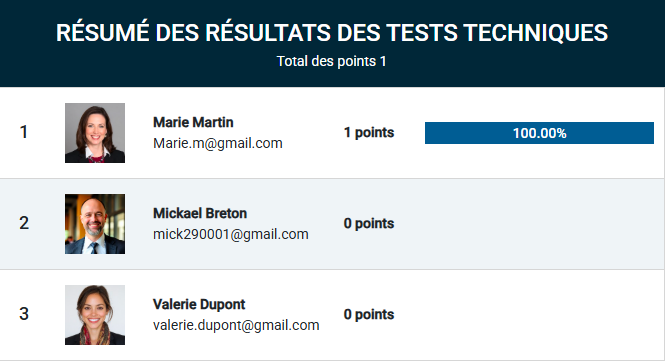Click rank number 2

(24, 223)
